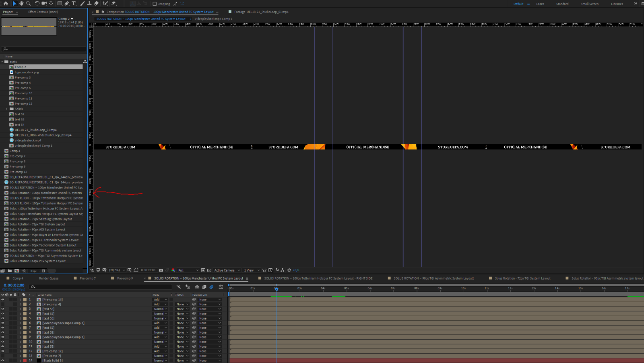Toggle Draft 3D icon in timeline

[x=188, y=287]
